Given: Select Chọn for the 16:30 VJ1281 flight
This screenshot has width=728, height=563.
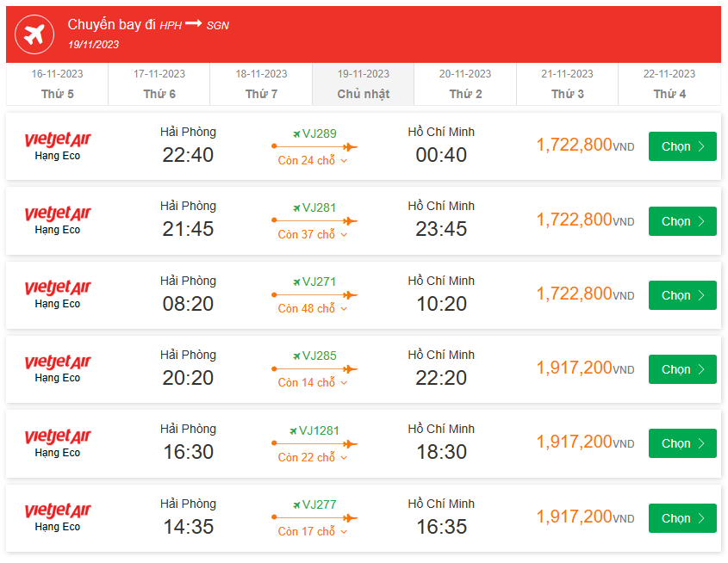Looking at the screenshot, I should click(x=681, y=443).
